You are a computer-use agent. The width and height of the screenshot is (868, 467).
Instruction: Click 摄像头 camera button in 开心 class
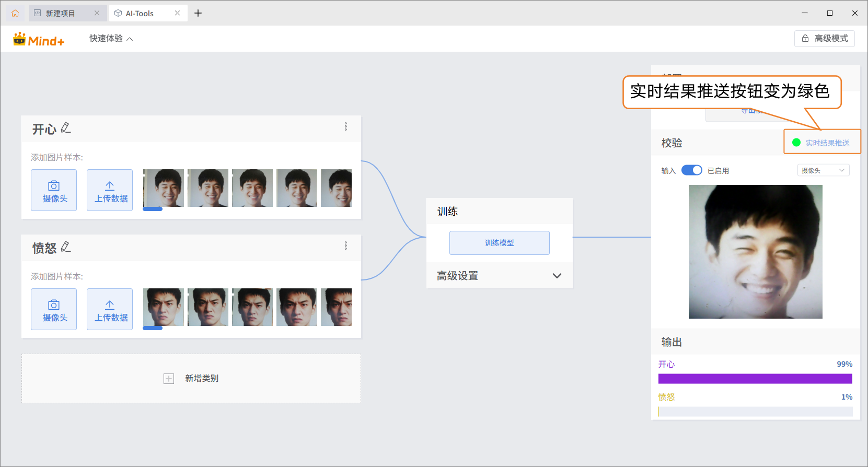tap(54, 190)
